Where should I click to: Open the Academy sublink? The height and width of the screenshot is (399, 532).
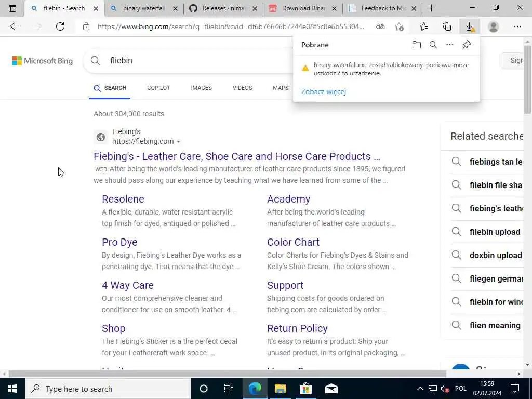click(288, 199)
